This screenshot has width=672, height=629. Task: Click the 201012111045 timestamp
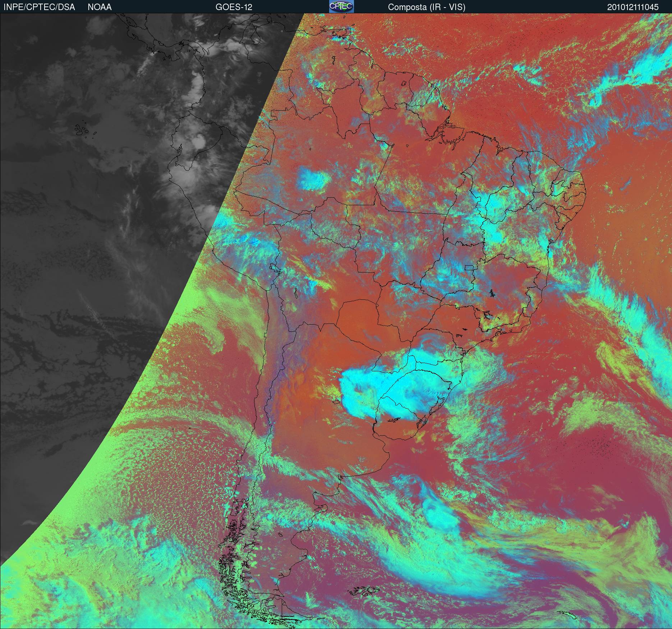(633, 7)
